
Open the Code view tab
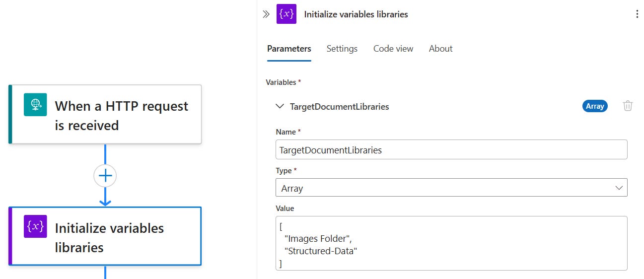(x=393, y=49)
